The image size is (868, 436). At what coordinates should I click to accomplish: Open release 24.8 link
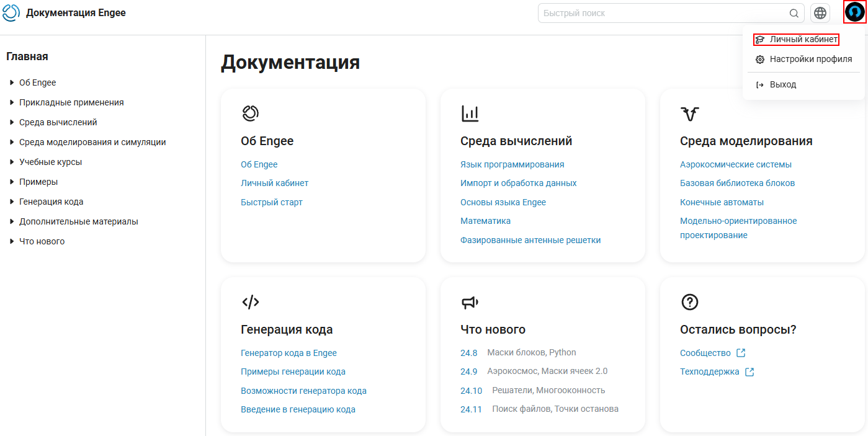469,353
